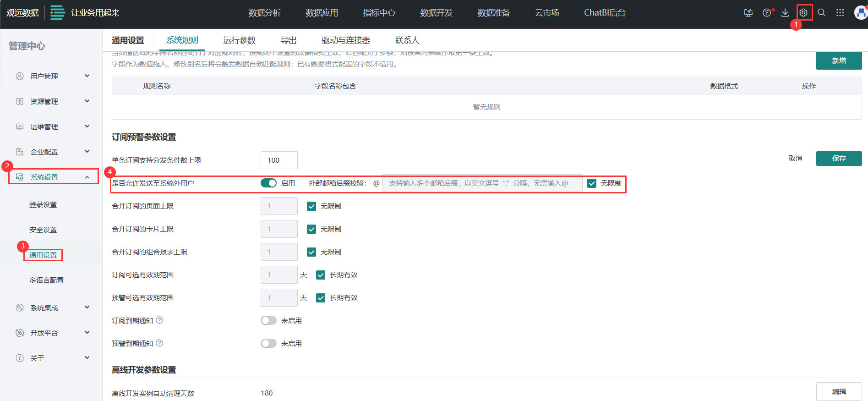Expand the 资源管理 chevron
Viewport: 868px width, 401px height.
pos(87,101)
